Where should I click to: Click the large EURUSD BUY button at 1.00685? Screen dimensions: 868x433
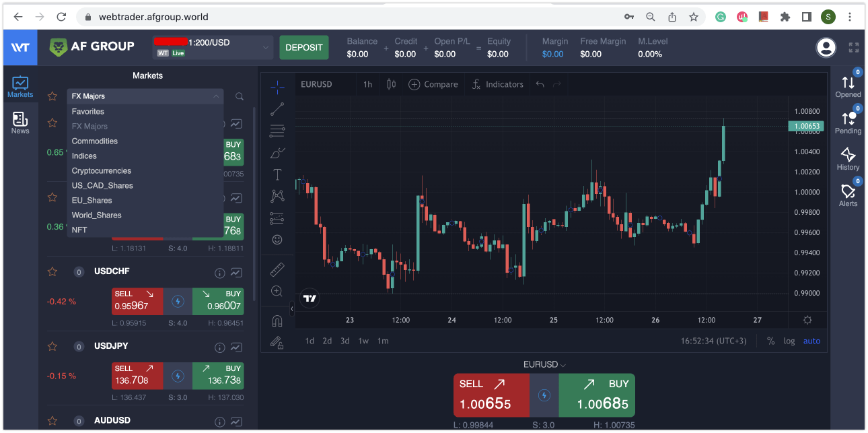(597, 395)
